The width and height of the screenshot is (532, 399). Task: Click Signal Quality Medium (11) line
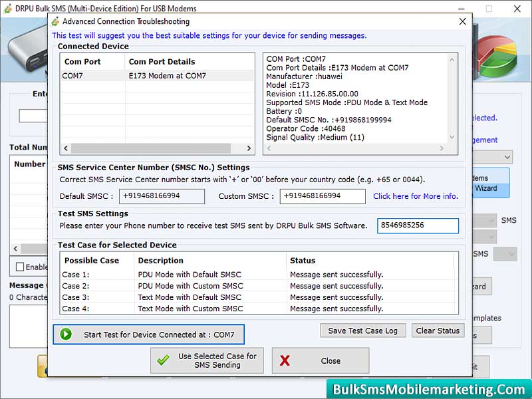coord(315,138)
